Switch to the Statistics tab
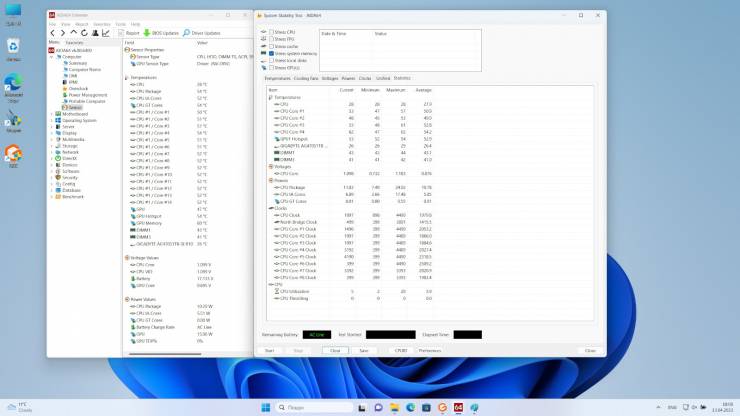Viewport: 740px width, 416px height. click(402, 78)
